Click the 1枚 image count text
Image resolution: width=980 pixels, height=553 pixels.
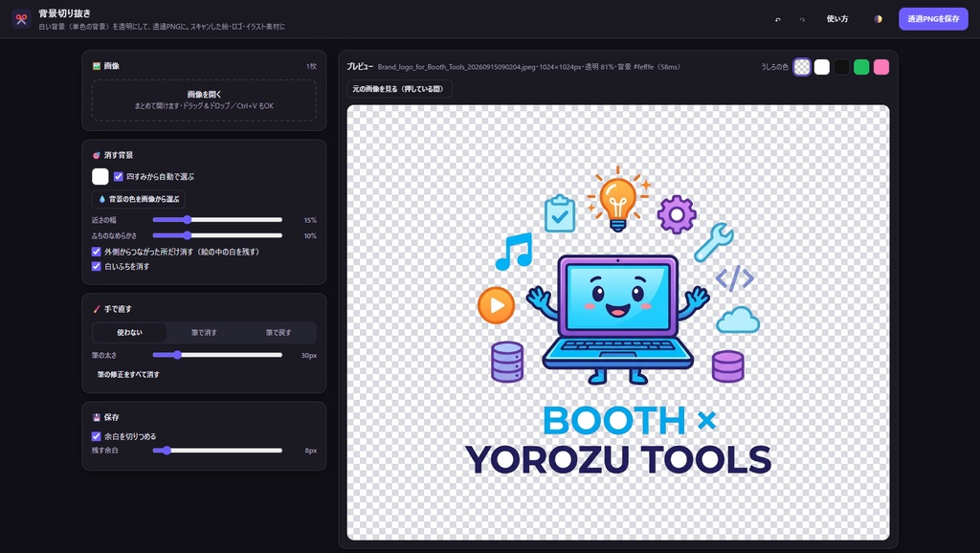(x=311, y=66)
